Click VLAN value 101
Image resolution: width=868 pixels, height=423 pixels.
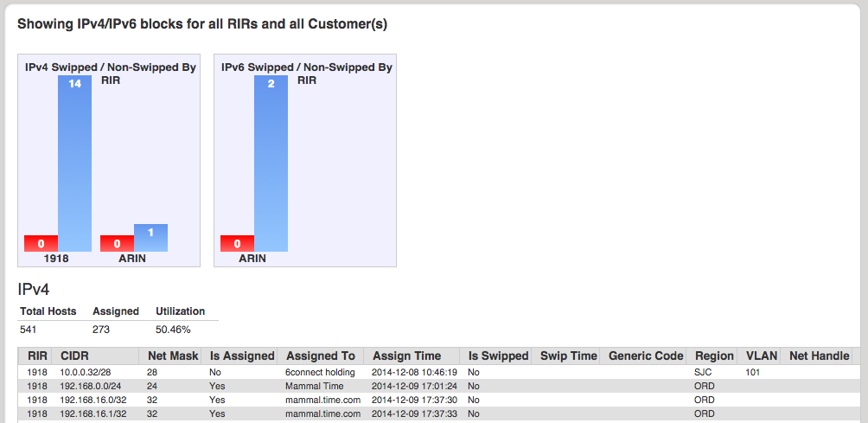tap(753, 373)
